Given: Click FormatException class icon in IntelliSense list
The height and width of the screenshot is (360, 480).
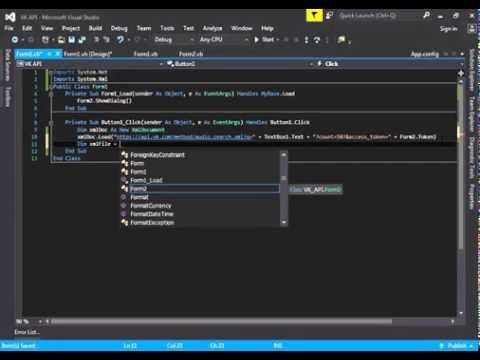Looking at the screenshot, I should (125, 222).
